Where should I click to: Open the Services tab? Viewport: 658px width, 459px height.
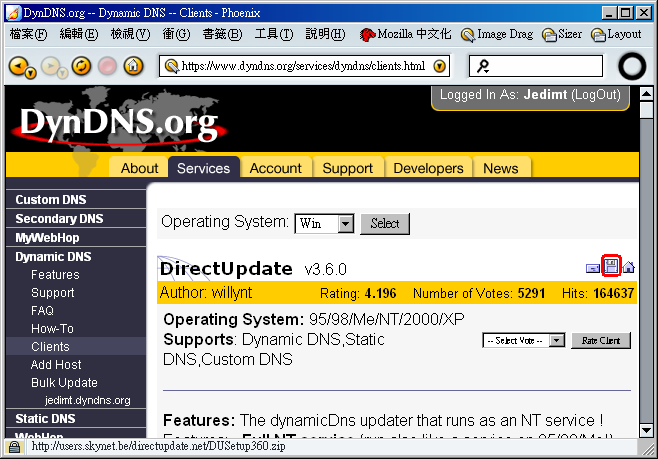(204, 168)
